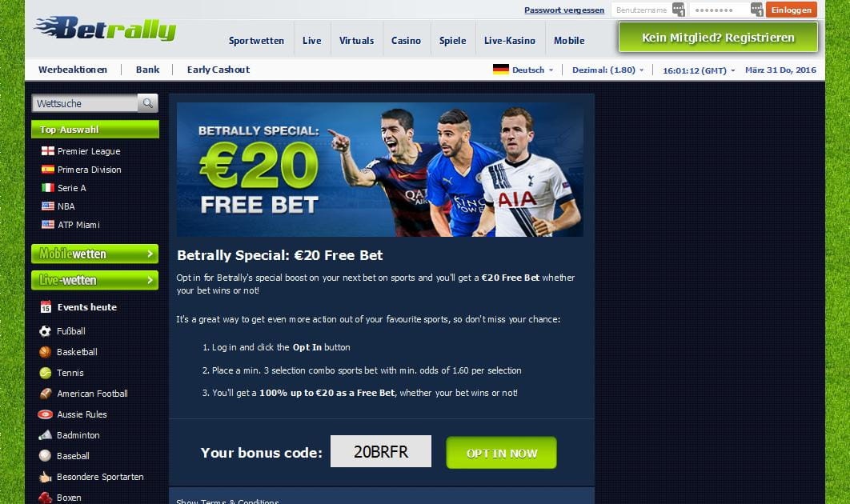850x504 pixels.
Task: Follow the Passwort vergessen link
Action: (564, 10)
